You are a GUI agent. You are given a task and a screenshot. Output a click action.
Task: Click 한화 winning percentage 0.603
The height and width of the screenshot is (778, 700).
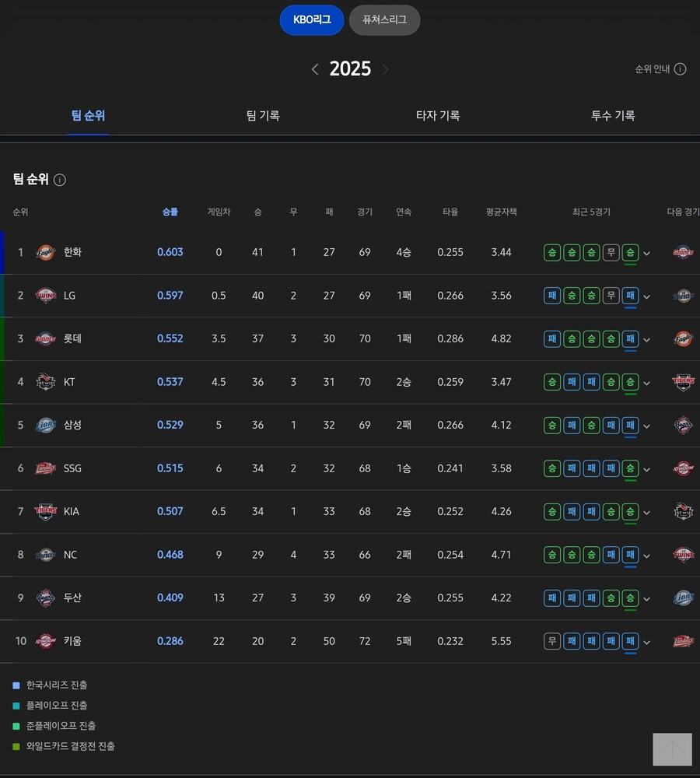[x=170, y=252]
